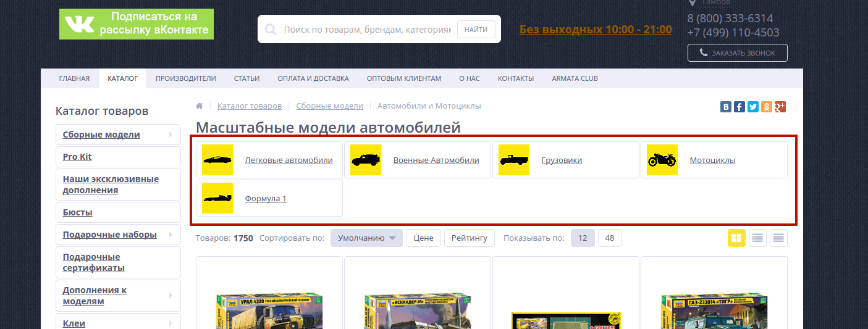Click the yellow Formula 1 car icon
Screen dimensions: 868x329
(x=217, y=198)
